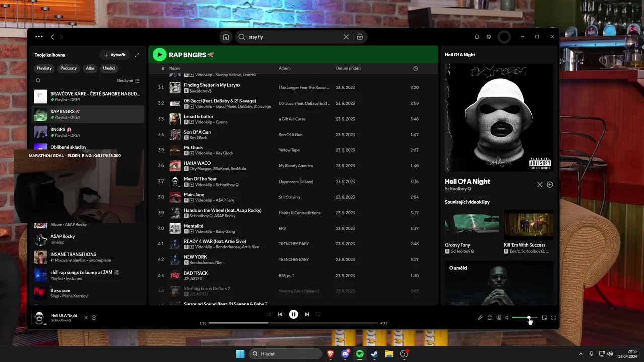Open the Spotify Home screen

(x=226, y=37)
